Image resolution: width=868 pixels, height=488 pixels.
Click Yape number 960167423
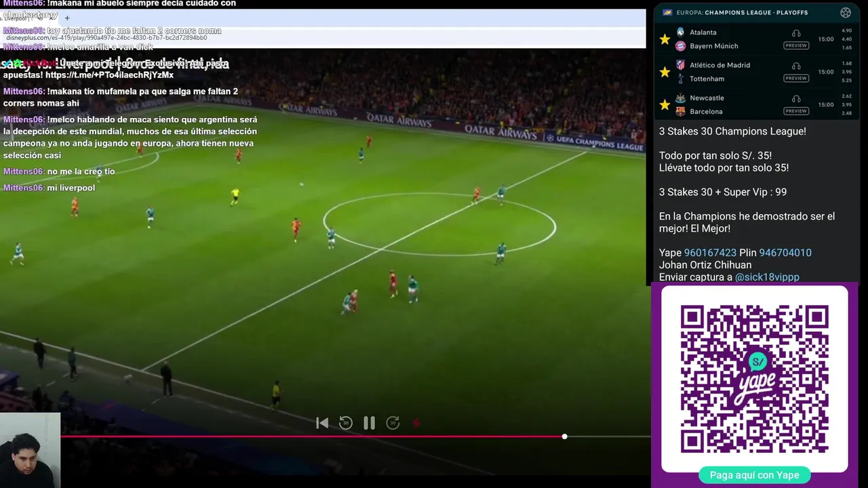[x=710, y=253]
